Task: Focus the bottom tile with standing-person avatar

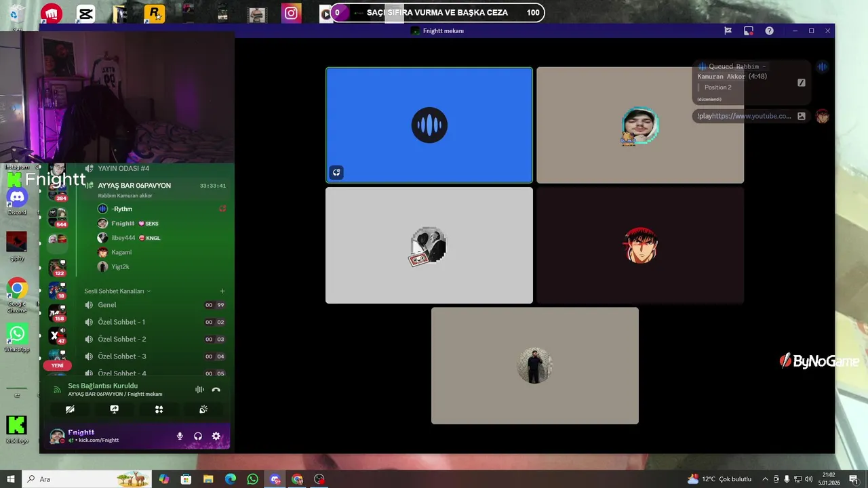Action: [x=535, y=366]
